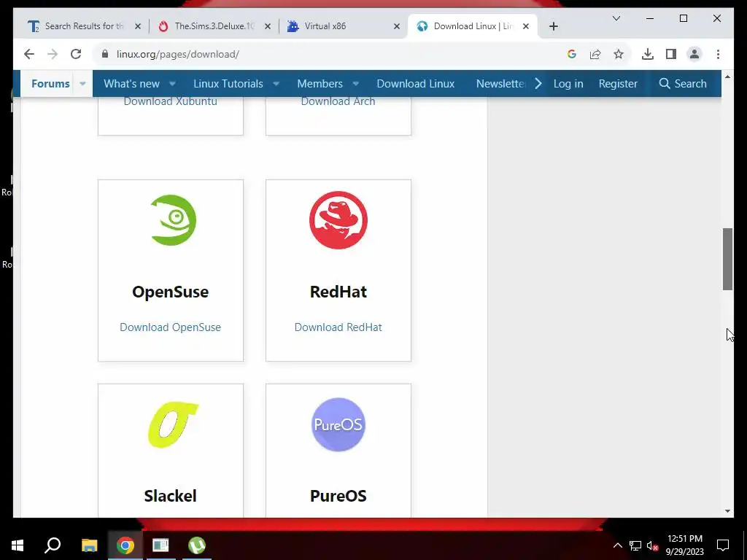Click the muted volume tray icon
The height and width of the screenshot is (560, 747).
click(x=652, y=545)
